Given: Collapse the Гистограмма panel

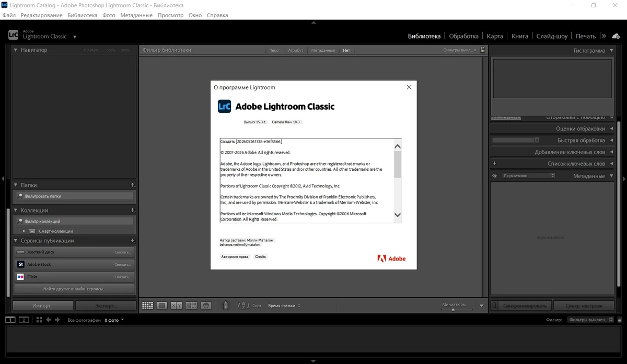Looking at the screenshot, I should [x=611, y=51].
